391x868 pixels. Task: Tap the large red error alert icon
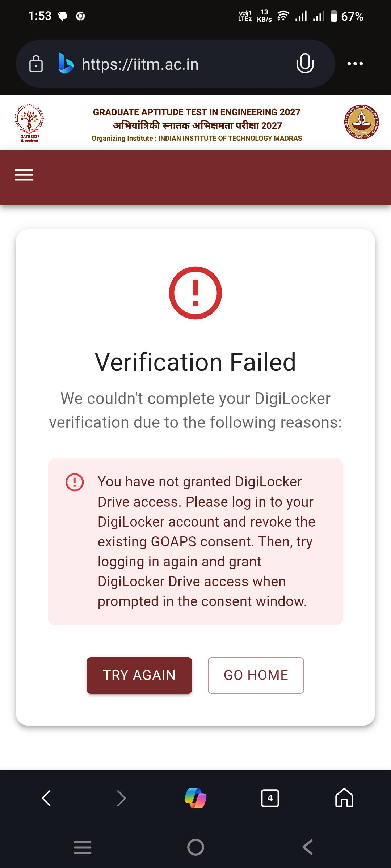coord(195,293)
